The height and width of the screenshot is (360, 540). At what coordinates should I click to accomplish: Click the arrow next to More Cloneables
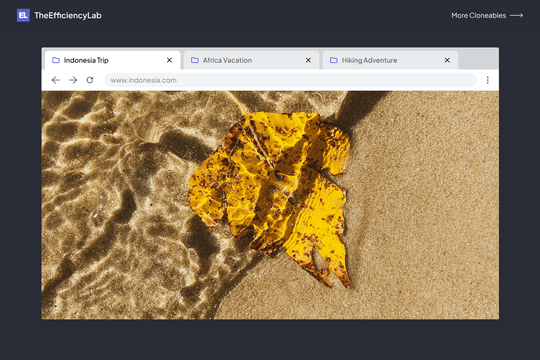[x=516, y=16]
